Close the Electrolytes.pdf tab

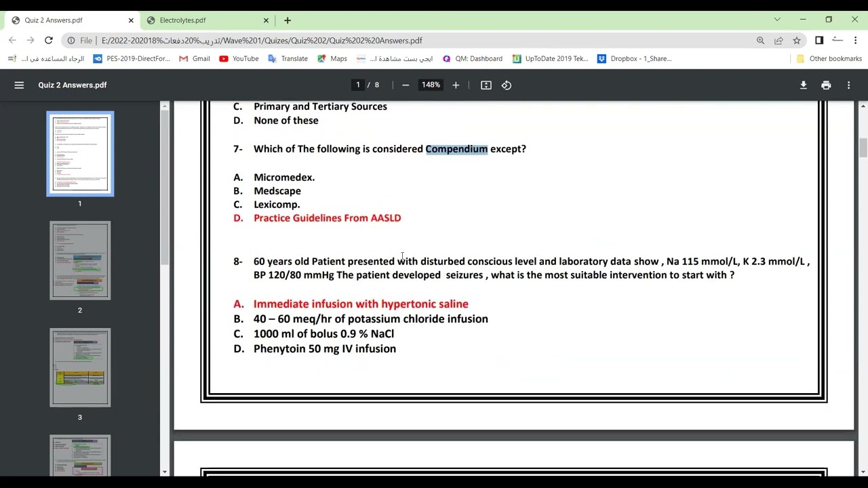[267, 20]
